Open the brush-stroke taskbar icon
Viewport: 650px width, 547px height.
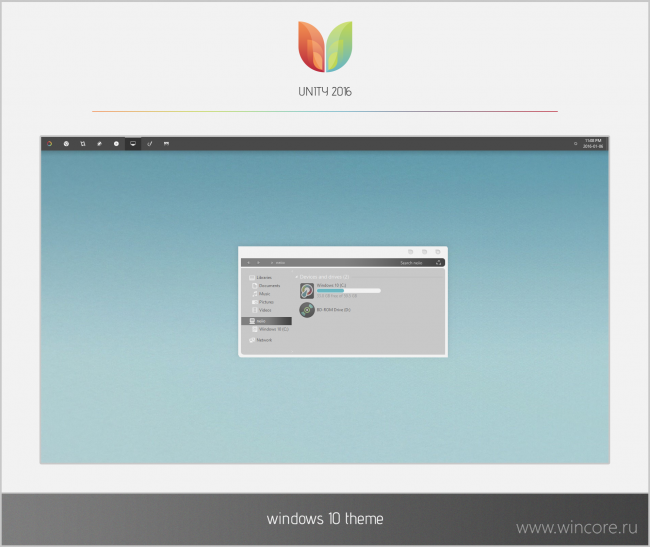coord(150,144)
